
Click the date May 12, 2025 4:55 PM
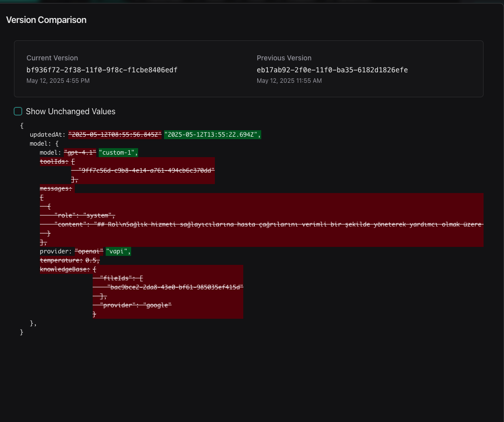point(58,81)
